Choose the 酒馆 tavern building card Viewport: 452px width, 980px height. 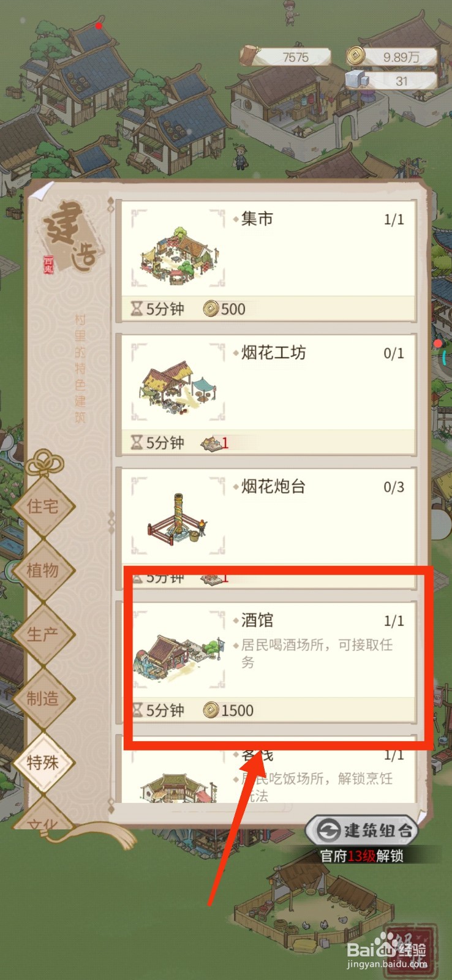click(267, 663)
